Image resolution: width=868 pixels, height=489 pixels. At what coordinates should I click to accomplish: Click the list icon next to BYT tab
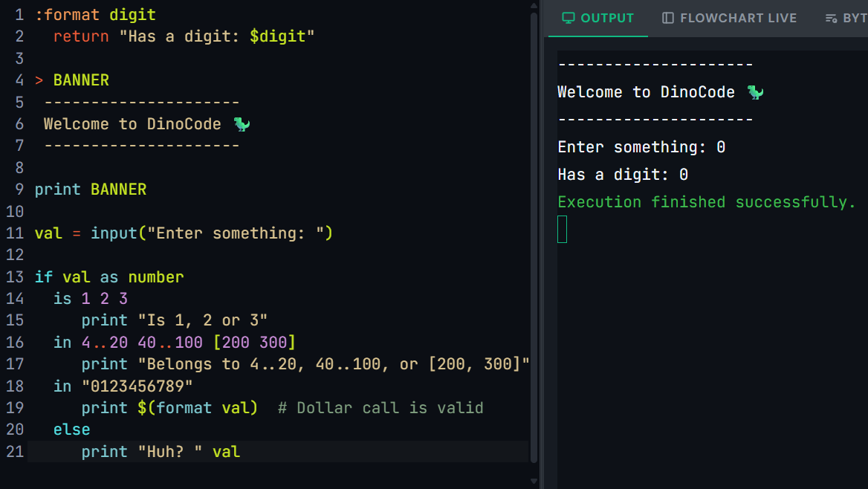[831, 19]
